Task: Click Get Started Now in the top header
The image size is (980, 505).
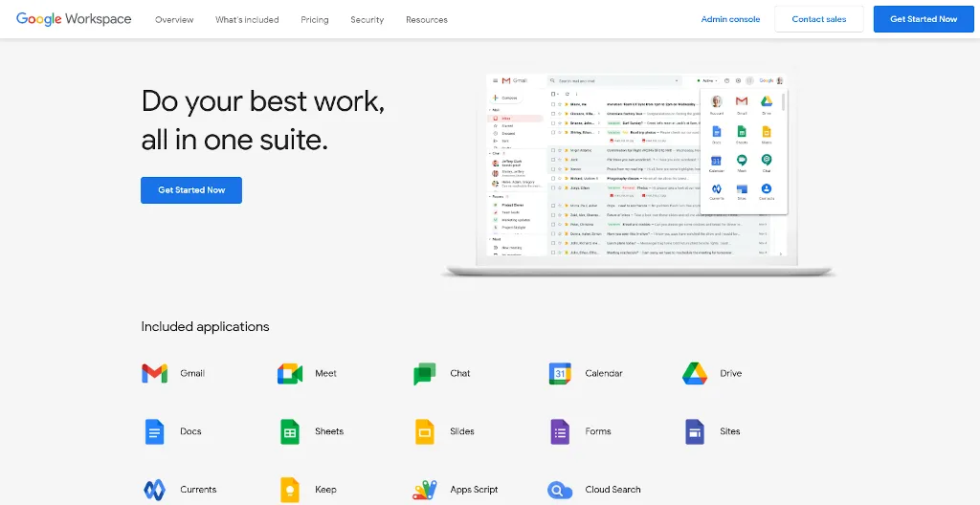Action: point(924,19)
